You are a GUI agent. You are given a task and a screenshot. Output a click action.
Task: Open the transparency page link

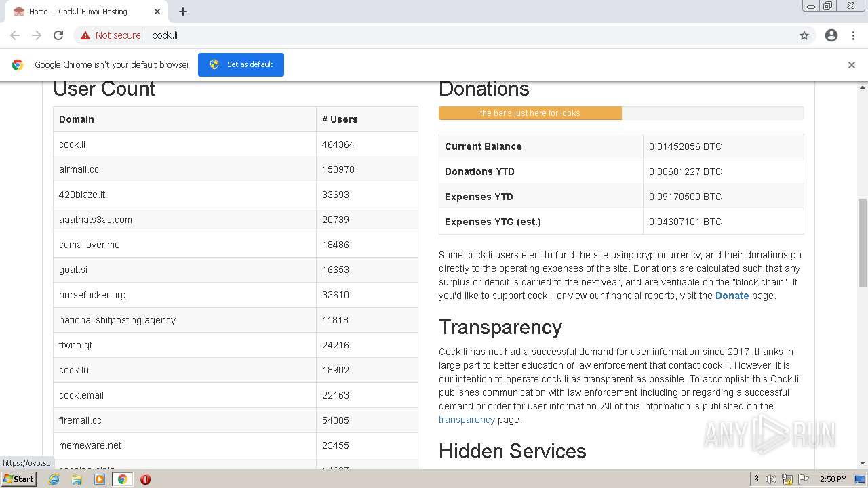click(467, 420)
